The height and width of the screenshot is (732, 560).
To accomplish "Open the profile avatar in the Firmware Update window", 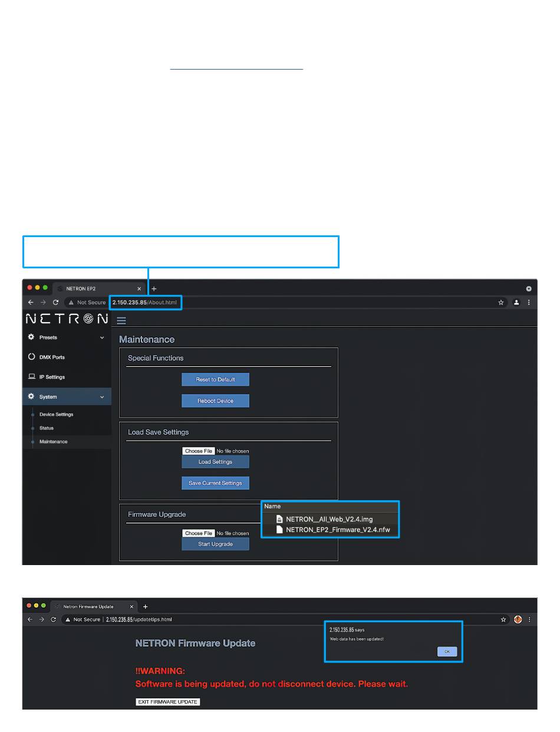I will pyautogui.click(x=518, y=620).
